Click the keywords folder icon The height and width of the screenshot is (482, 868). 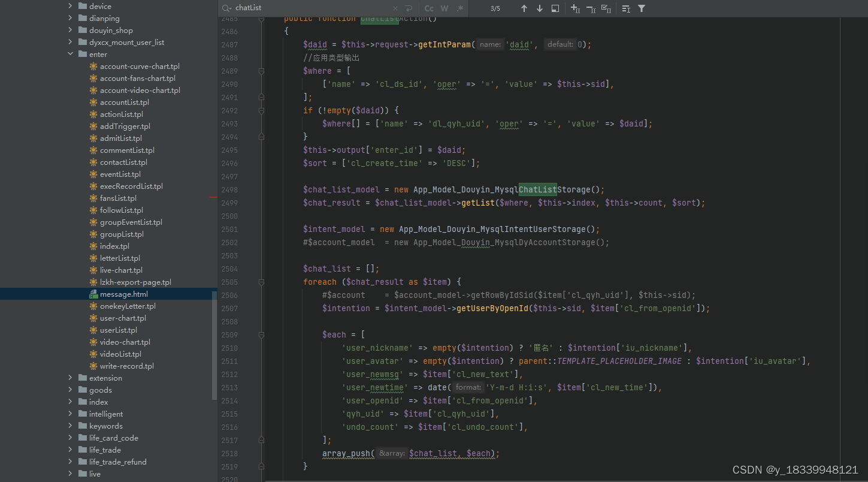point(83,426)
